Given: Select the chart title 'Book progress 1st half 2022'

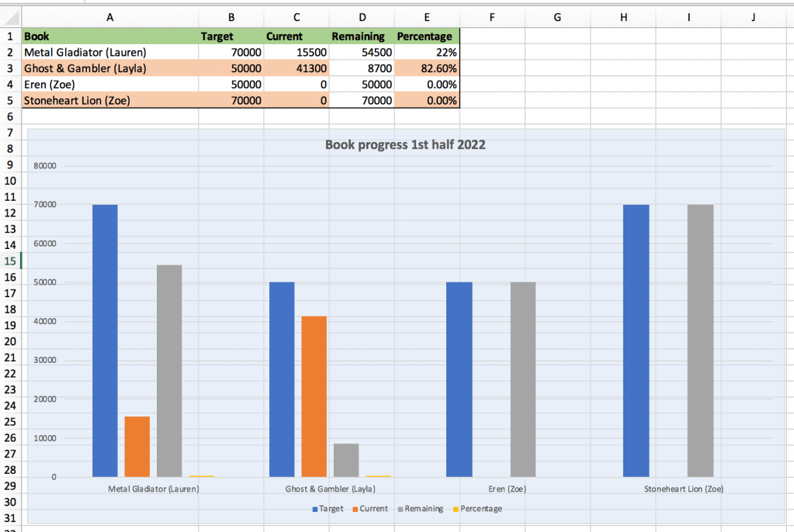Looking at the screenshot, I should [x=405, y=144].
